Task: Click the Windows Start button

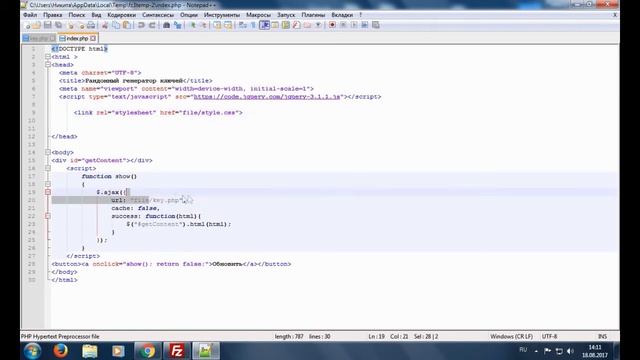Action: coord(32,351)
